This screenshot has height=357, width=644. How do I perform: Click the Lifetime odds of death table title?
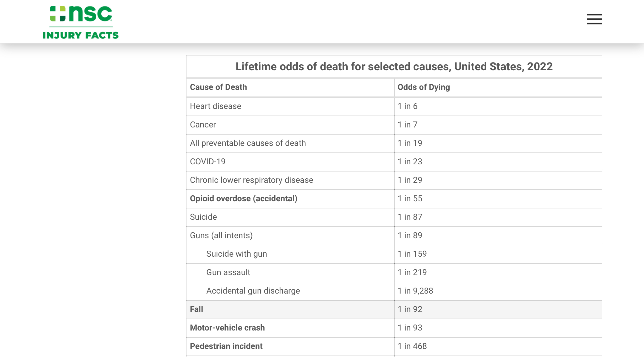click(394, 67)
